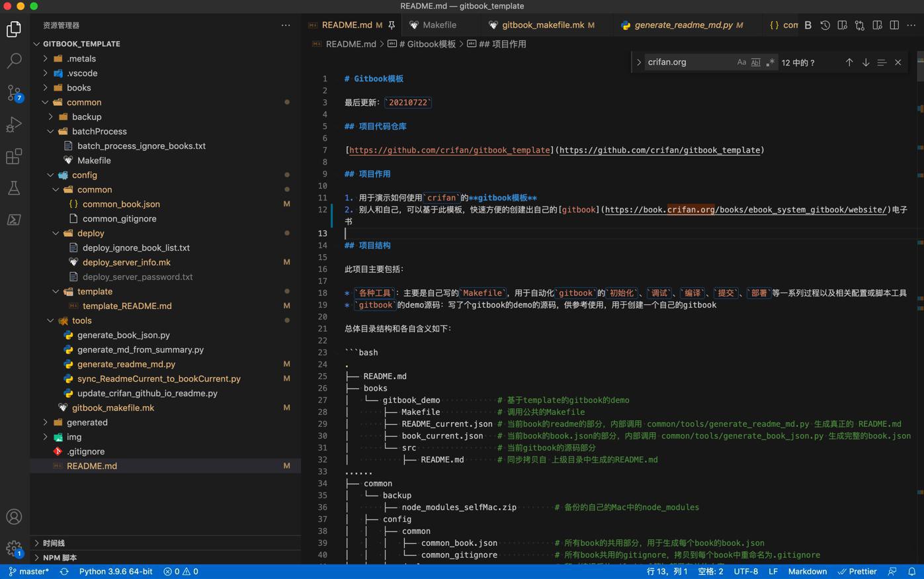Open the Extensions view

[x=14, y=156]
